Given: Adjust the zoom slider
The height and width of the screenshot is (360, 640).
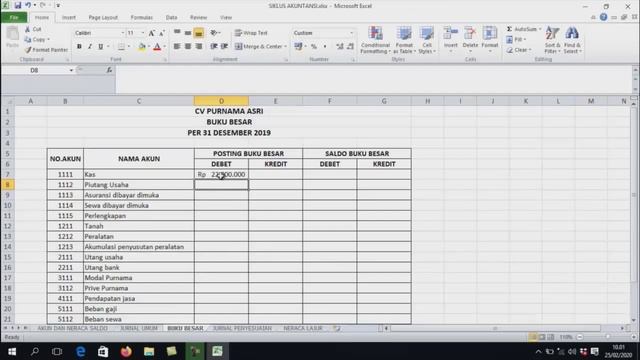Looking at the screenshot, I should coord(608,337).
